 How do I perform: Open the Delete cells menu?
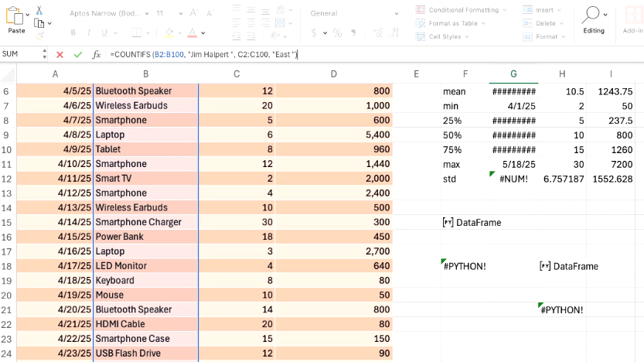click(543, 23)
